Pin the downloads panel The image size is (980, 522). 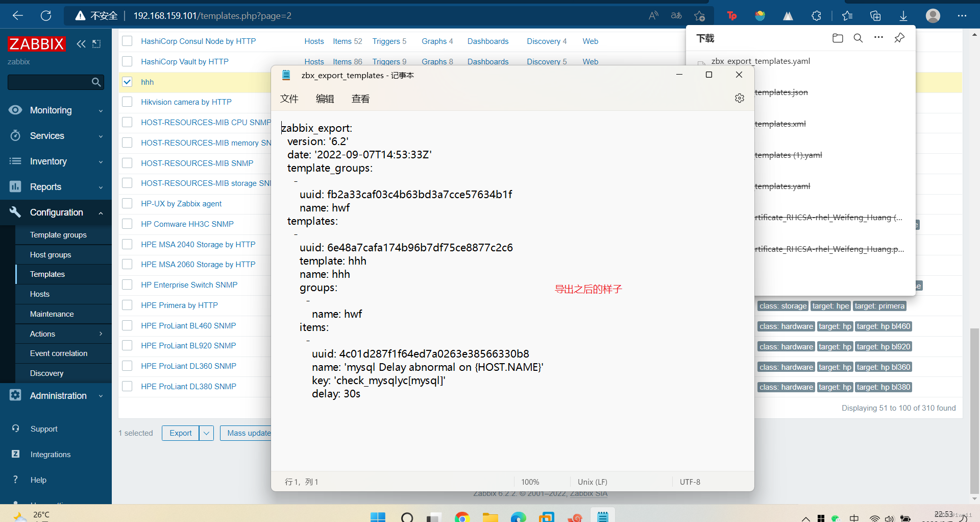[x=899, y=38]
